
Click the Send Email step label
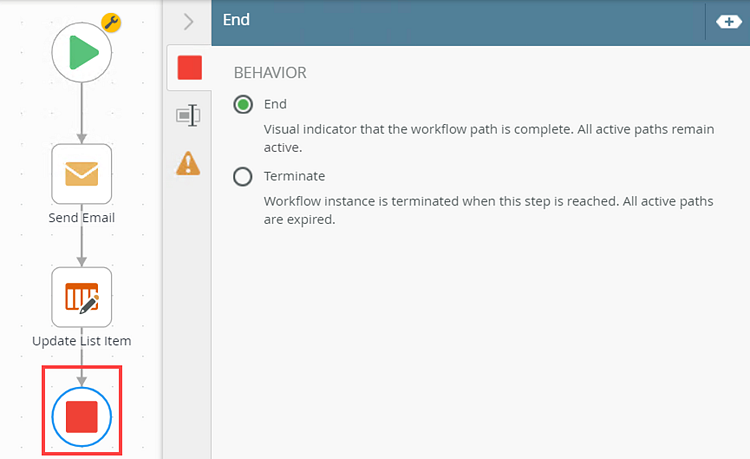(x=82, y=218)
